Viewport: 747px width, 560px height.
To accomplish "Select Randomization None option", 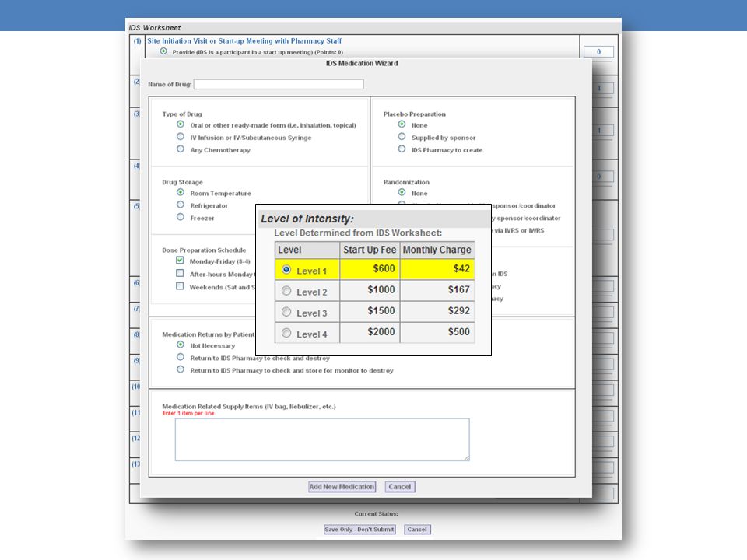I will click(x=402, y=192).
